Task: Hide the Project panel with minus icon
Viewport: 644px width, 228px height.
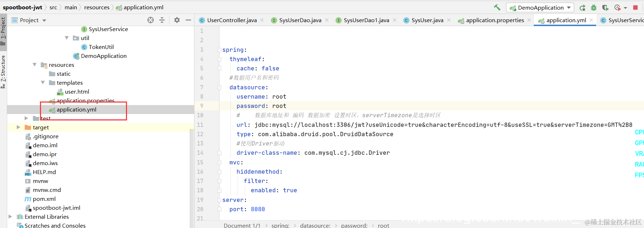Action: click(x=188, y=20)
